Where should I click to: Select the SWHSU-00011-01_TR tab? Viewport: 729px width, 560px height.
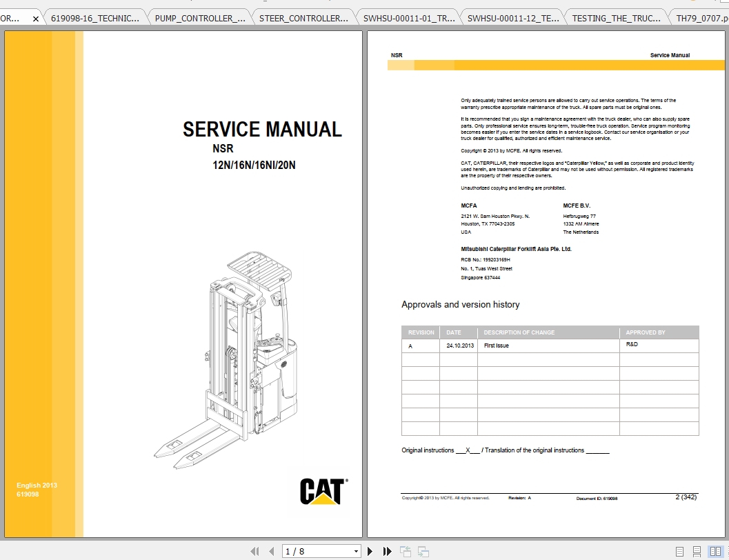[409, 19]
